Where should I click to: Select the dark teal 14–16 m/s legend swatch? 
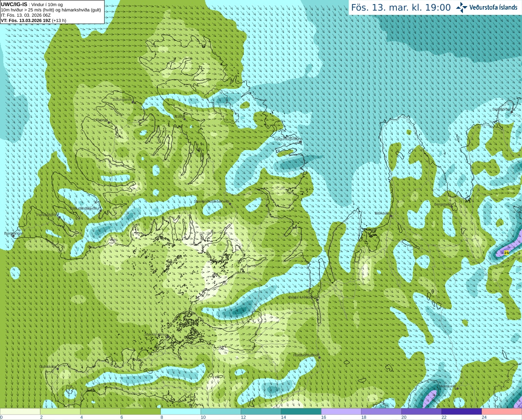click(301, 411)
